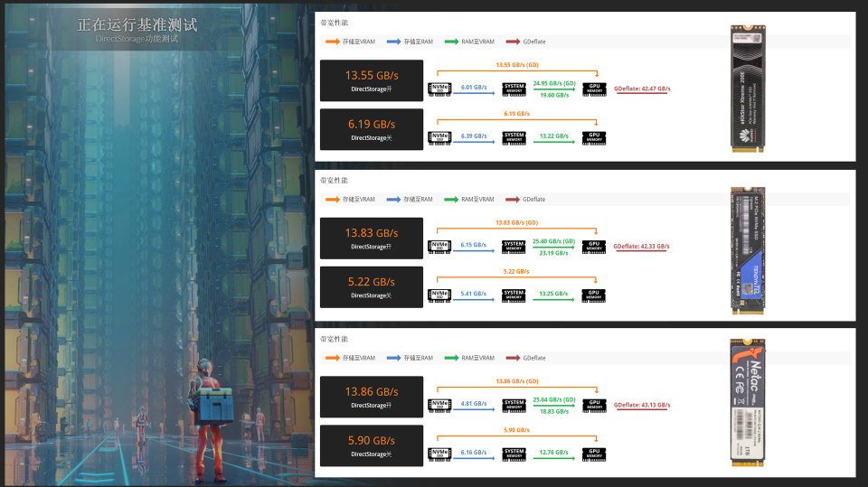Click NVMe SSD icon beside 6.15 GB/s
The height and width of the screenshot is (487, 868).
click(439, 247)
